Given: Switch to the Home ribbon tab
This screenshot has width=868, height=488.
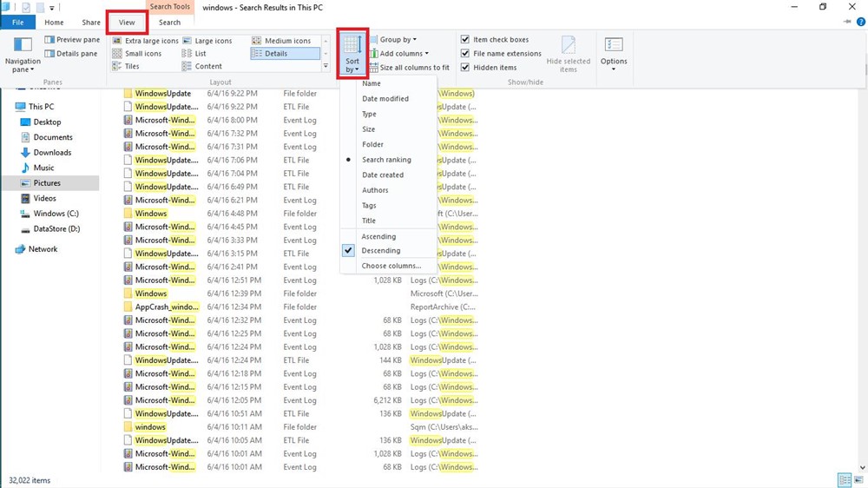Looking at the screenshot, I should coord(54,23).
